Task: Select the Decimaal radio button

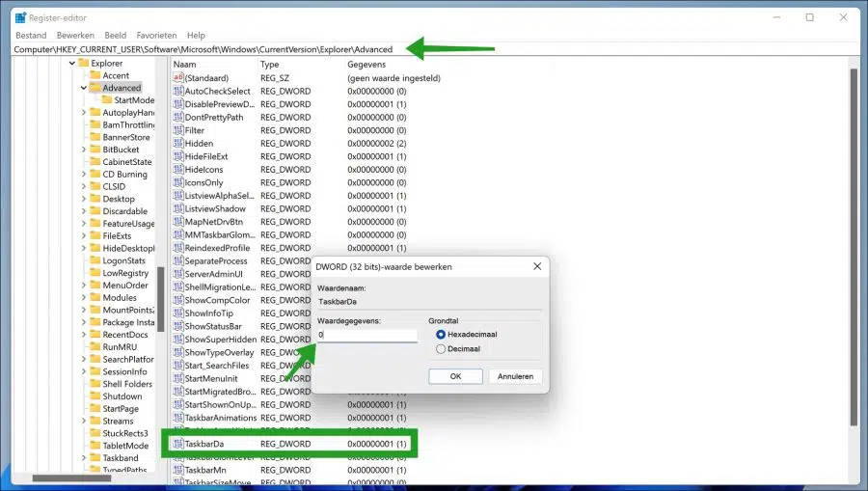Action: (x=441, y=349)
